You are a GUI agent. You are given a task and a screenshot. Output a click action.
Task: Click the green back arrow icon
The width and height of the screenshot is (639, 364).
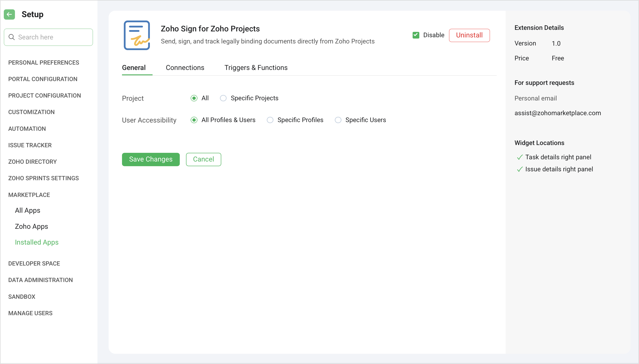click(9, 14)
